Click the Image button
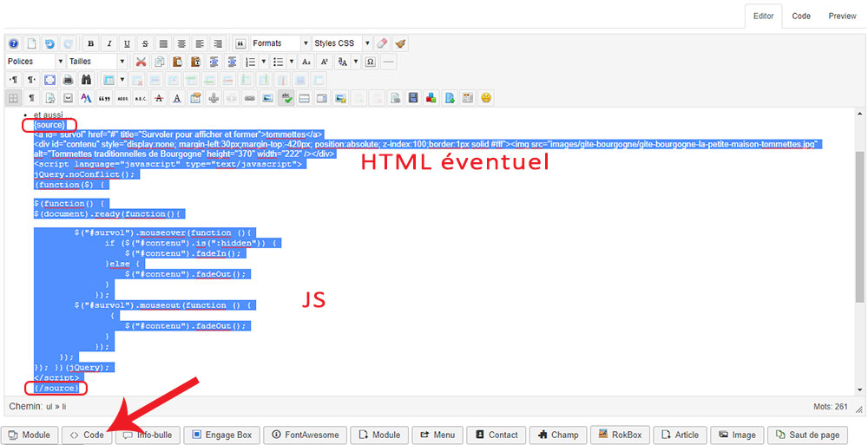Image resolution: width=868 pixels, height=445 pixels. [x=737, y=435]
